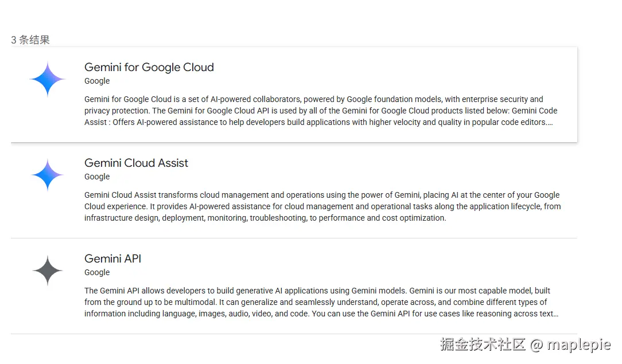This screenshot has height=364, width=622.
Task: Click Google publisher label under Gemini for Google Cloud
Action: (97, 81)
